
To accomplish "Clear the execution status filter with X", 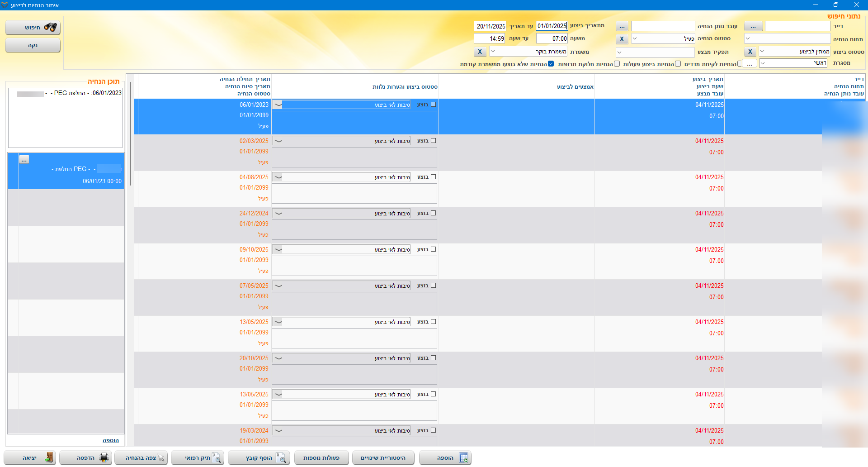I will click(x=750, y=52).
